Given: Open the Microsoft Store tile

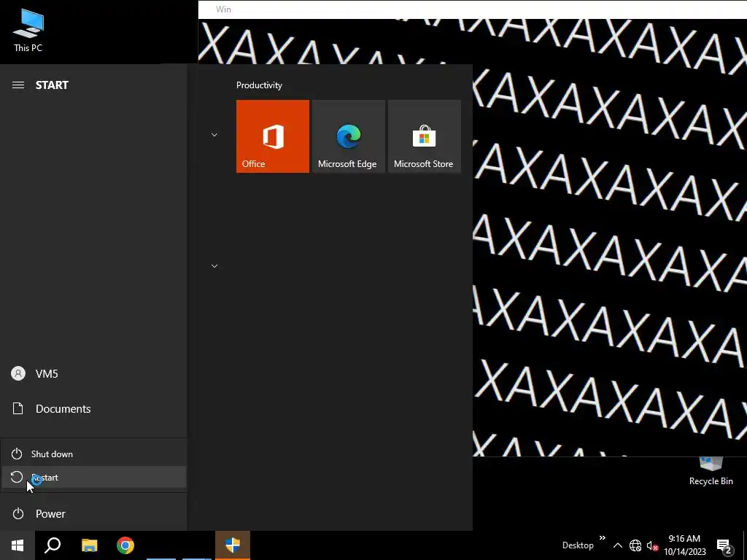Looking at the screenshot, I should [425, 136].
